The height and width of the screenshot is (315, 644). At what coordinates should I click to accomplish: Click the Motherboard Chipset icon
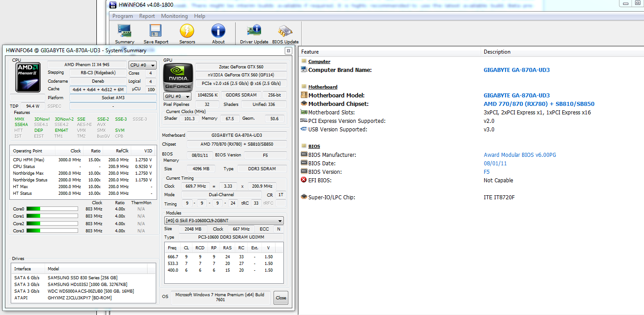pos(304,104)
